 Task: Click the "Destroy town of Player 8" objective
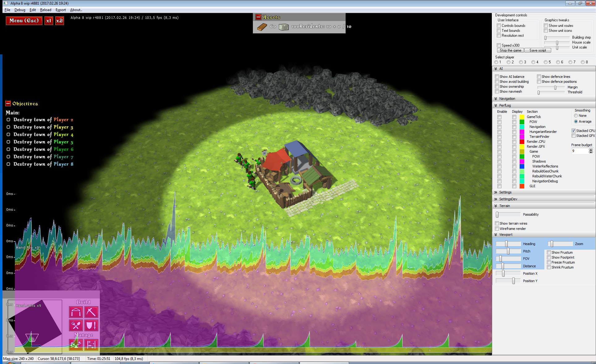(43, 164)
